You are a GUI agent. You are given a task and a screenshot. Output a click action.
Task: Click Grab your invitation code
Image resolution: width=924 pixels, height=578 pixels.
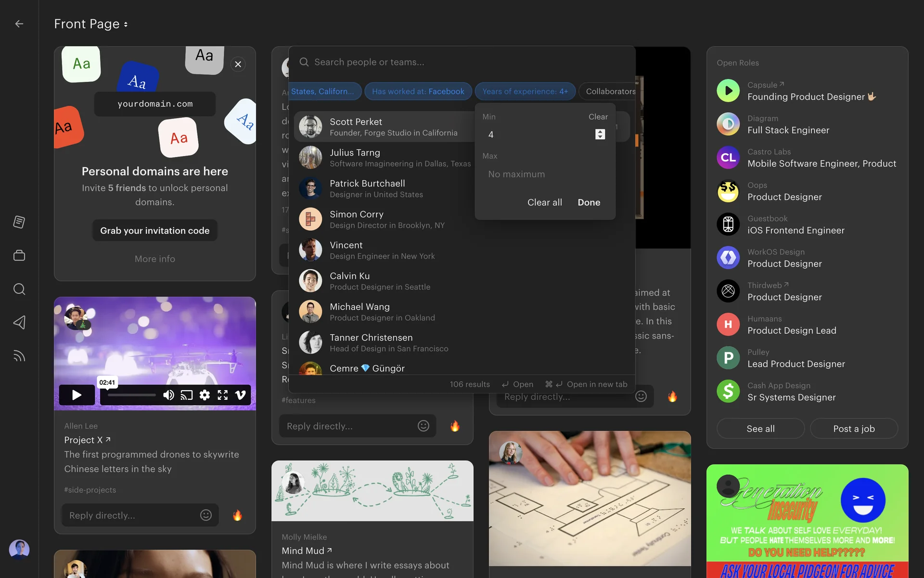154,231
